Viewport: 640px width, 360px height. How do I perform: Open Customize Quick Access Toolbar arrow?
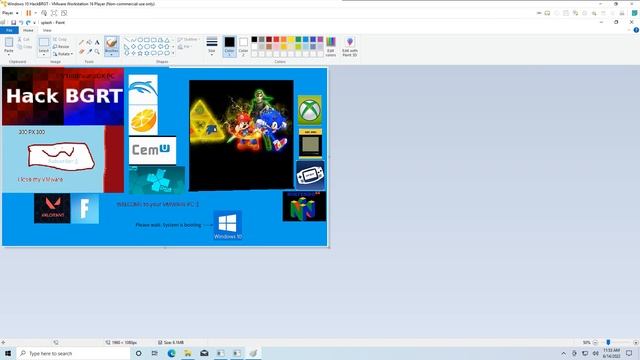35,22
